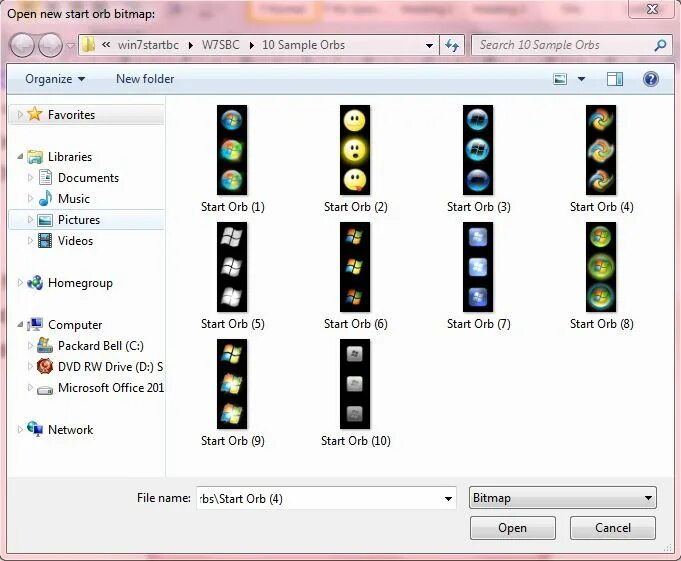Screen dimensions: 681x561
Task: Collapse the Libraries tree node
Action: coord(20,156)
